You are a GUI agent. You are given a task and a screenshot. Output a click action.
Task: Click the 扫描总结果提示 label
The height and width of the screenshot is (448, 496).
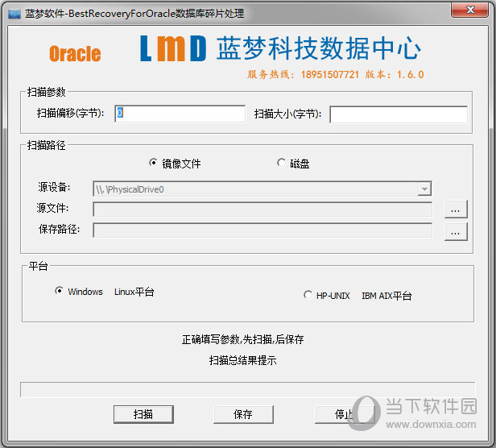242,360
